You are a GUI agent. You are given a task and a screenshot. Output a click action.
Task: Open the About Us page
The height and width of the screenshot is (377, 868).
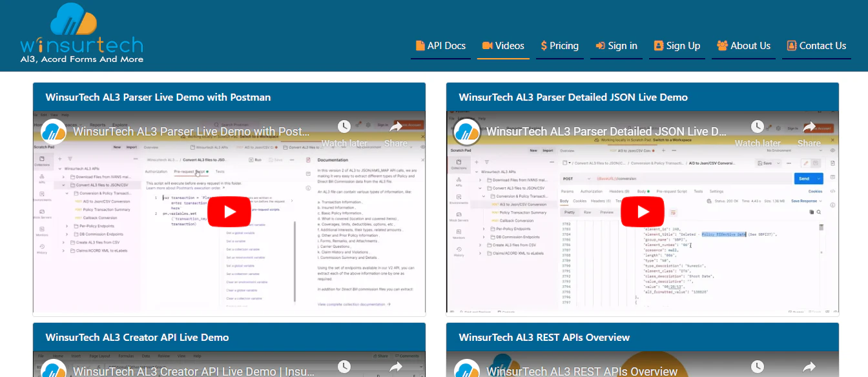point(743,46)
